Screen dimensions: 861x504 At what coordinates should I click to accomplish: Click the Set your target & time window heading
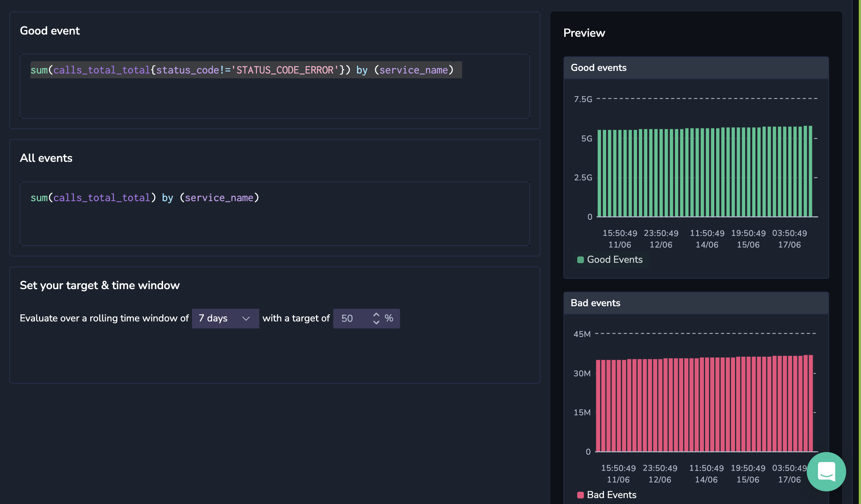[x=100, y=285]
